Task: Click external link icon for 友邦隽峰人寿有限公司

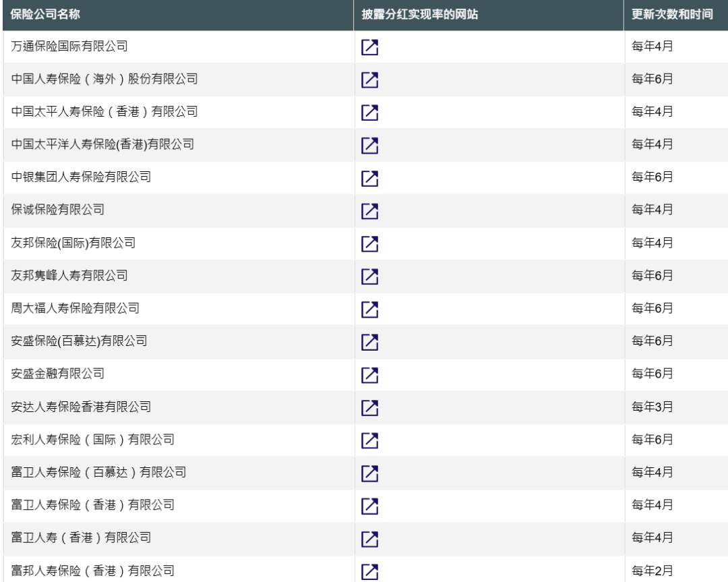Action: pyautogui.click(x=369, y=277)
